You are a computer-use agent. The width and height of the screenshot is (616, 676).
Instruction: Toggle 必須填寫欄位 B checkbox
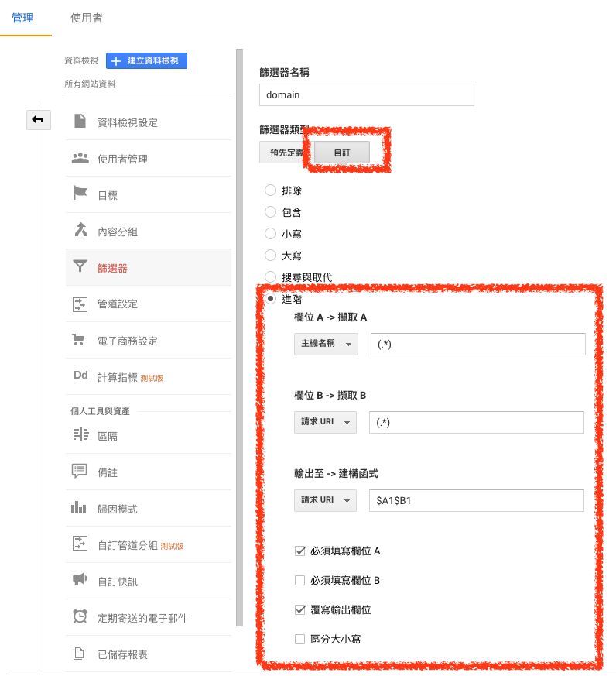tap(299, 580)
